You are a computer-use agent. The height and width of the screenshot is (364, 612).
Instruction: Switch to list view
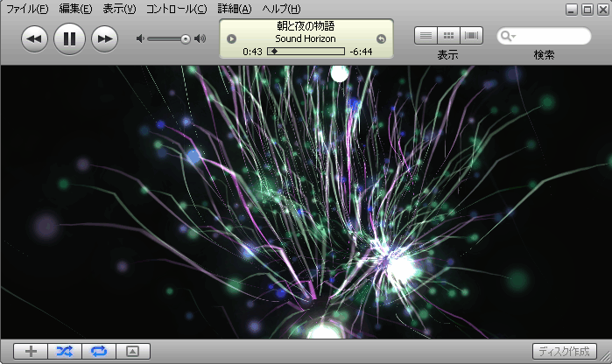pyautogui.click(x=426, y=36)
